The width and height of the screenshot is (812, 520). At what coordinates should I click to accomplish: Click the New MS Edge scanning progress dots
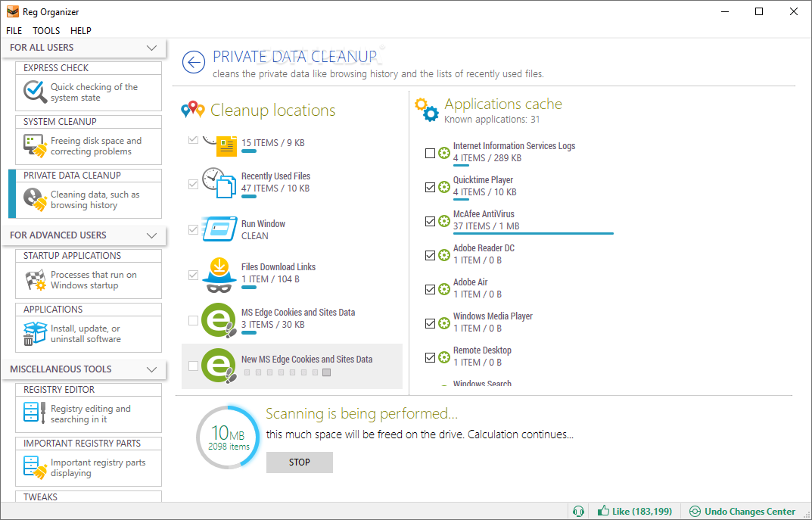click(287, 372)
